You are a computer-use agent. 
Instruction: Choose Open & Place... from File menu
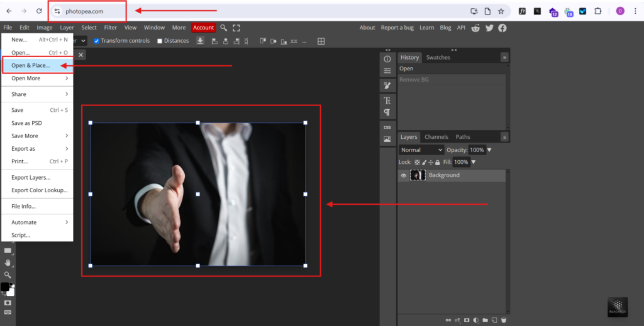[x=38, y=65]
